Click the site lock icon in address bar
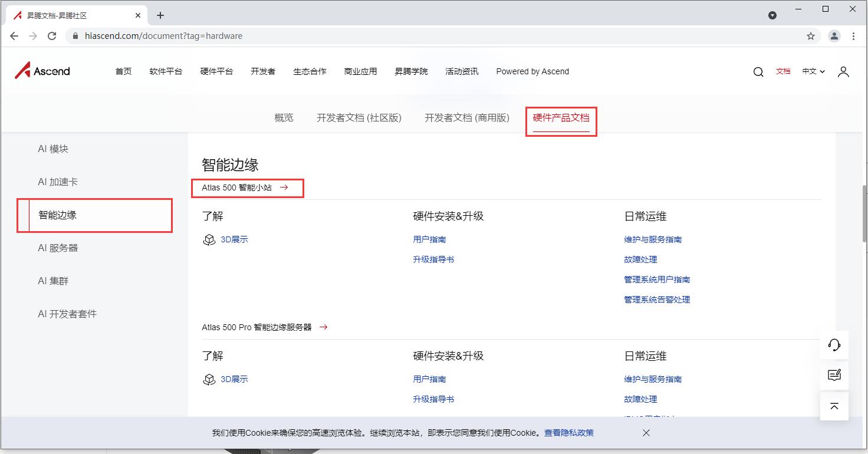The height and width of the screenshot is (454, 868). click(x=75, y=36)
